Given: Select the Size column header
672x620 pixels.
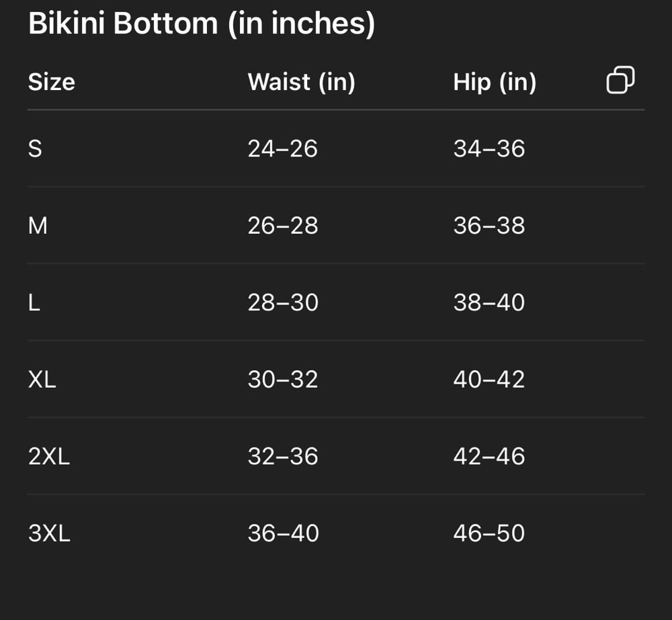Looking at the screenshot, I should tap(51, 82).
